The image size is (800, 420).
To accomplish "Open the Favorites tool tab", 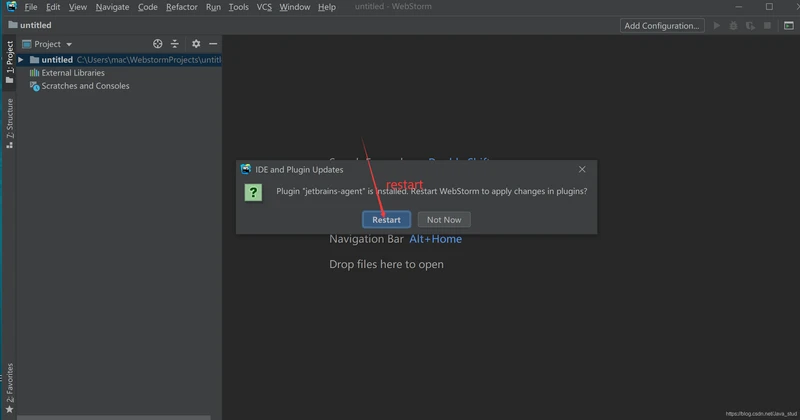I will click(x=9, y=382).
